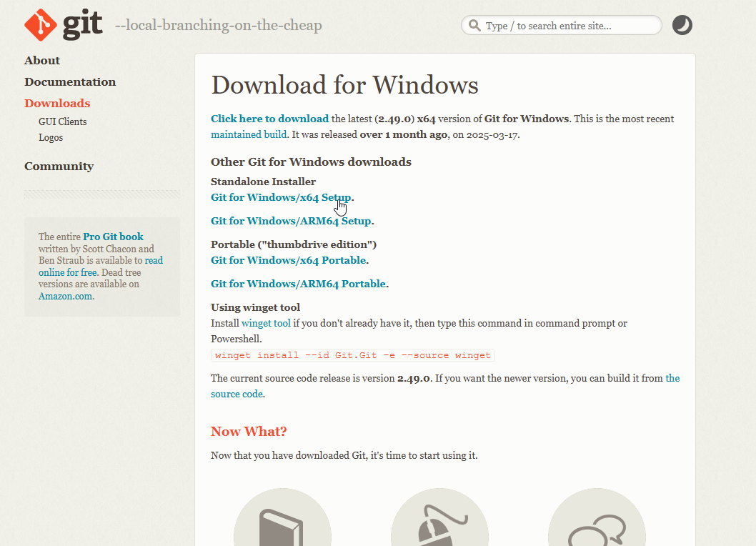Download Git for Windows/ARM64 Setup
The image size is (756, 546).
pos(291,221)
